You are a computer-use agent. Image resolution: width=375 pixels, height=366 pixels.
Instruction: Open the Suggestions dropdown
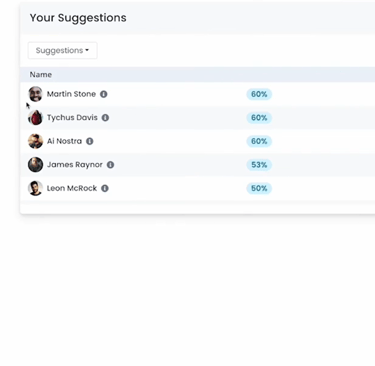(x=63, y=50)
